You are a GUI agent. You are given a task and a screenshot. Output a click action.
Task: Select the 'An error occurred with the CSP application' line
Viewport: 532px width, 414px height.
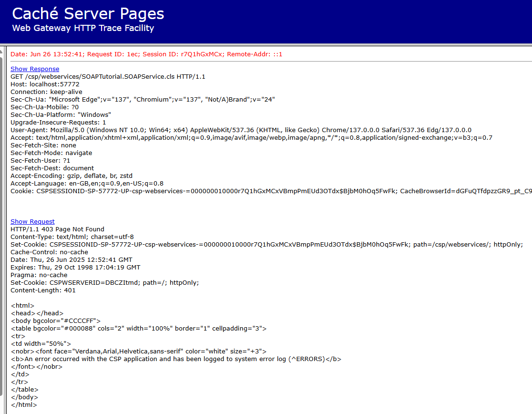(x=176, y=359)
